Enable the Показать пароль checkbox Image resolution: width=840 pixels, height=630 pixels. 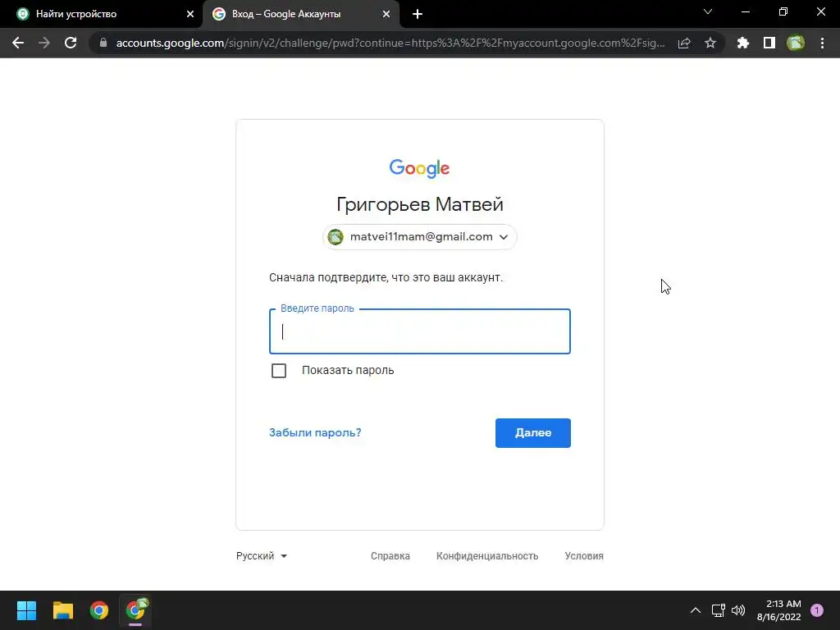pos(279,371)
